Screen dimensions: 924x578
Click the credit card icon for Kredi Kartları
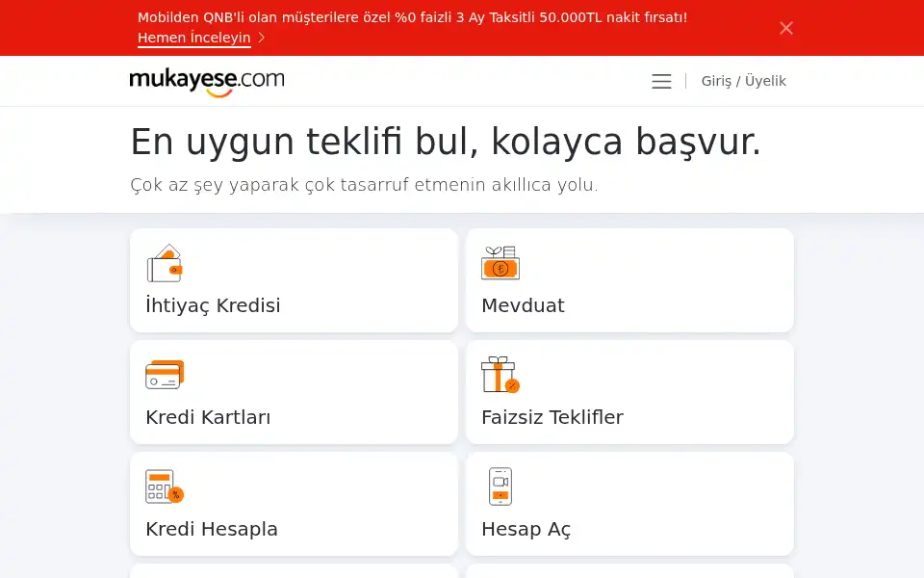[x=165, y=375]
